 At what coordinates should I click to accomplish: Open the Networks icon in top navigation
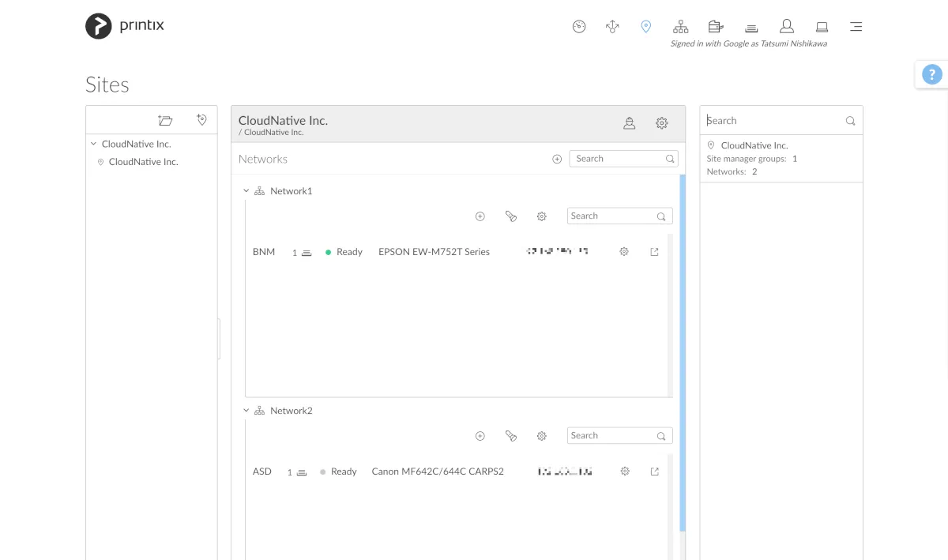point(680,27)
